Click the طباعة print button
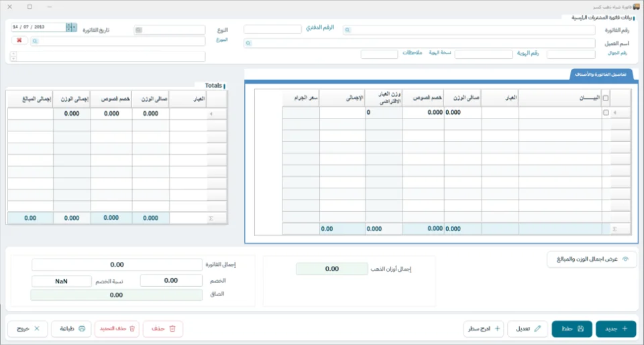 (71, 329)
